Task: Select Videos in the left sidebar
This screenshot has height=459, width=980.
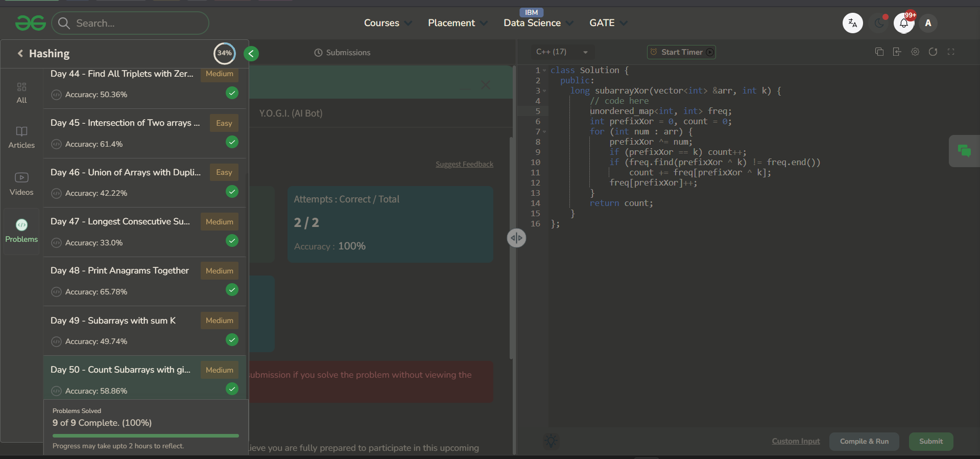Action: coord(21,184)
